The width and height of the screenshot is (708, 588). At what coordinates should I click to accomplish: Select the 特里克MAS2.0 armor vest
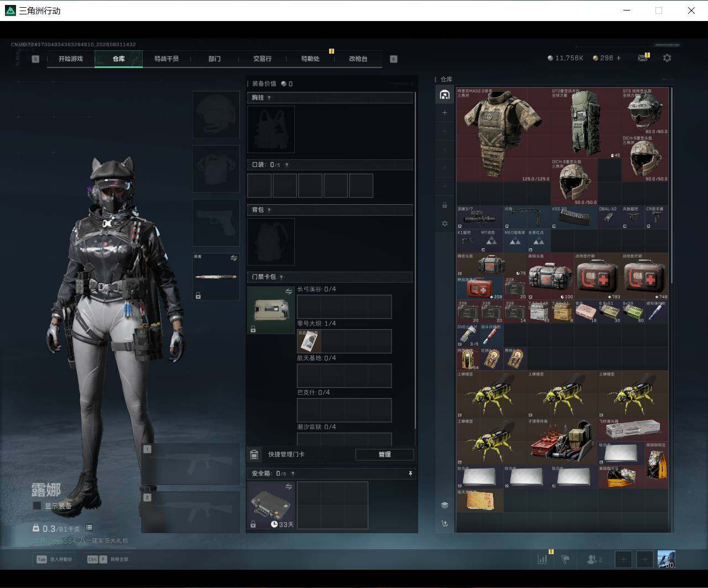point(503,134)
